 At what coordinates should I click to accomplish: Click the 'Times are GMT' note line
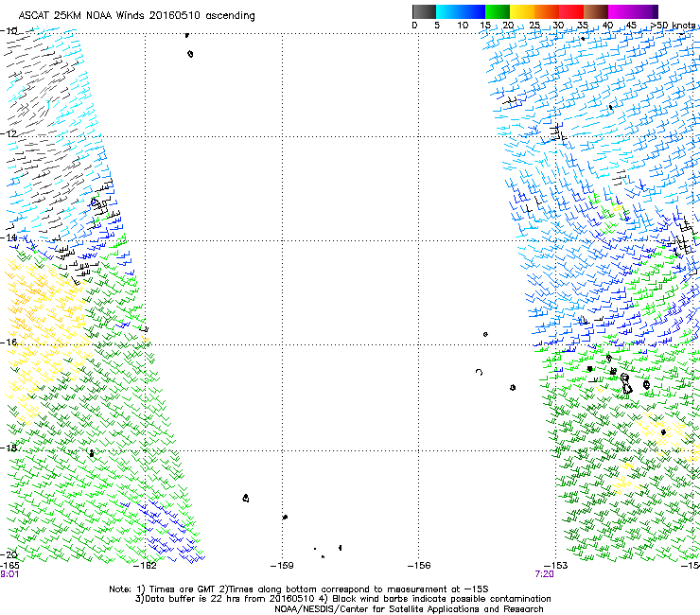[299, 589]
